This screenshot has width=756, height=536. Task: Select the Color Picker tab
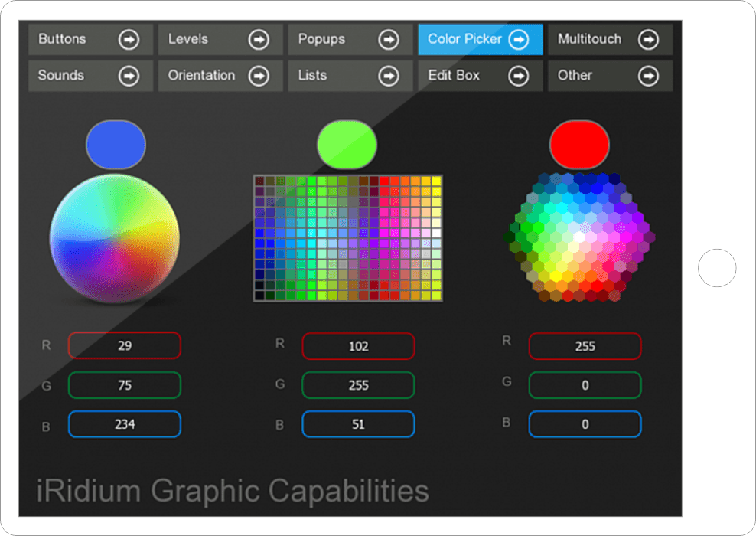coord(480,39)
